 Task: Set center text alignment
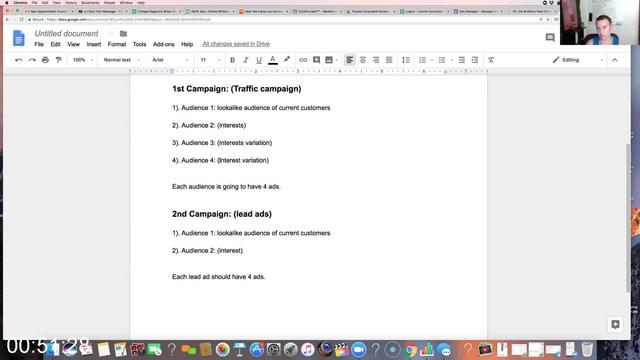(362, 60)
